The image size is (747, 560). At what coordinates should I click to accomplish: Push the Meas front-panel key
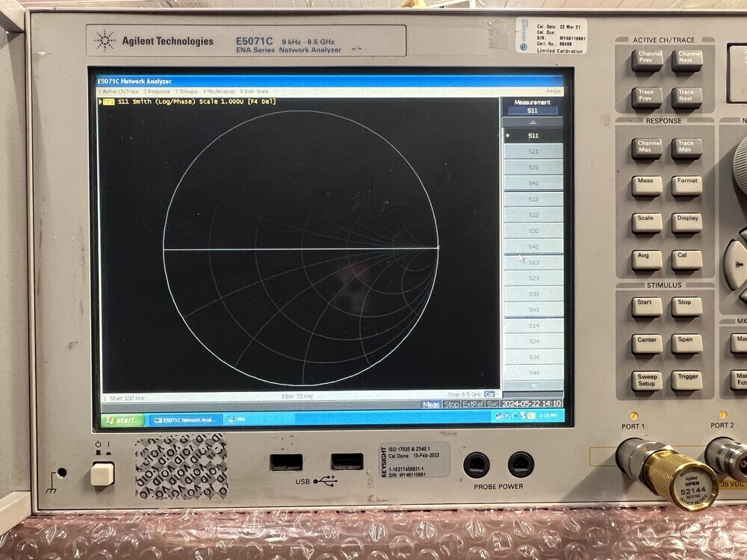pyautogui.click(x=646, y=186)
